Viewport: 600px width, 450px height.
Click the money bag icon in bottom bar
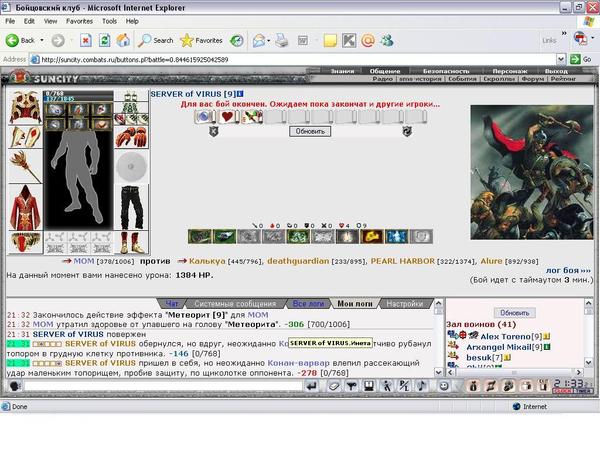pos(473,386)
